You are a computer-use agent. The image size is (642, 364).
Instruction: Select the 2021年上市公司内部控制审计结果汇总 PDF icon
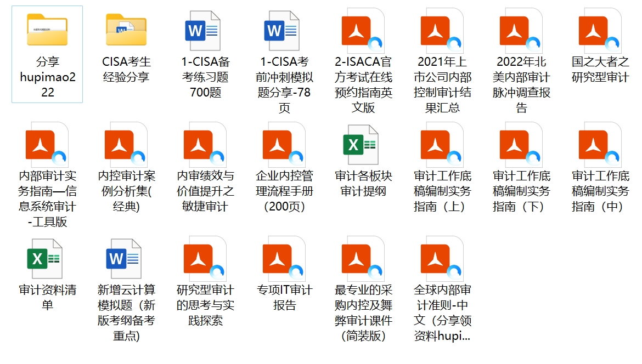[442, 30]
